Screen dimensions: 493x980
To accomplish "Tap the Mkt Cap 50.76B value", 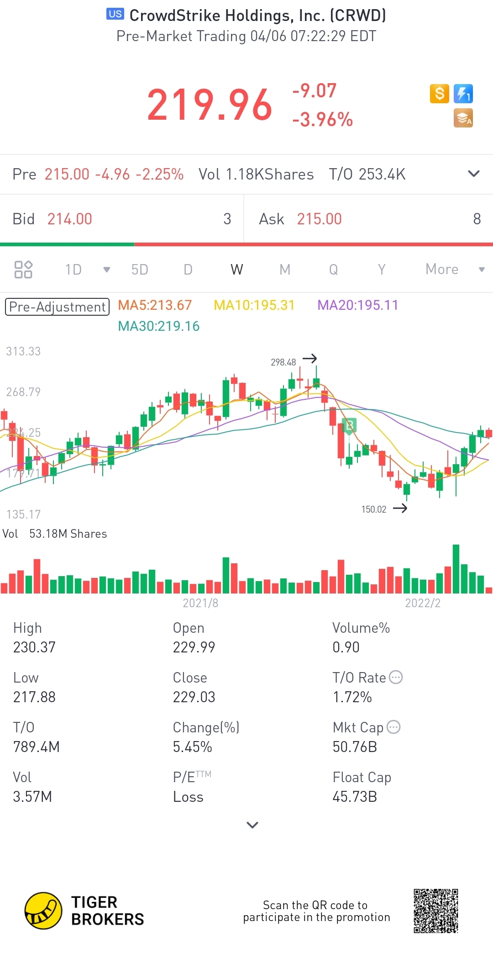I will pyautogui.click(x=355, y=747).
